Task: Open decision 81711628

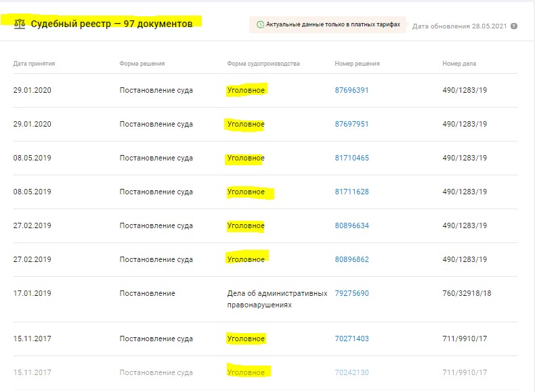Action: click(351, 192)
